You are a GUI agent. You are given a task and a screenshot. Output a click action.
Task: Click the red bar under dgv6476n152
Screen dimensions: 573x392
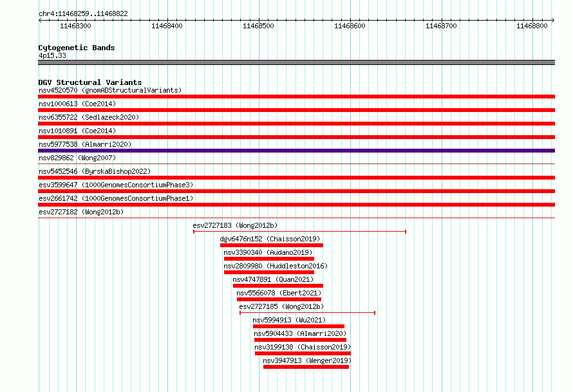tap(272, 245)
